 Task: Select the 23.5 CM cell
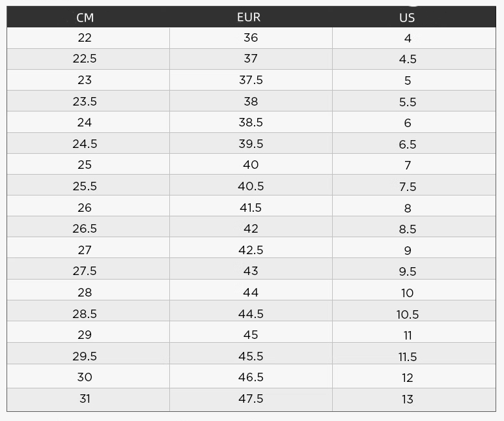85,102
